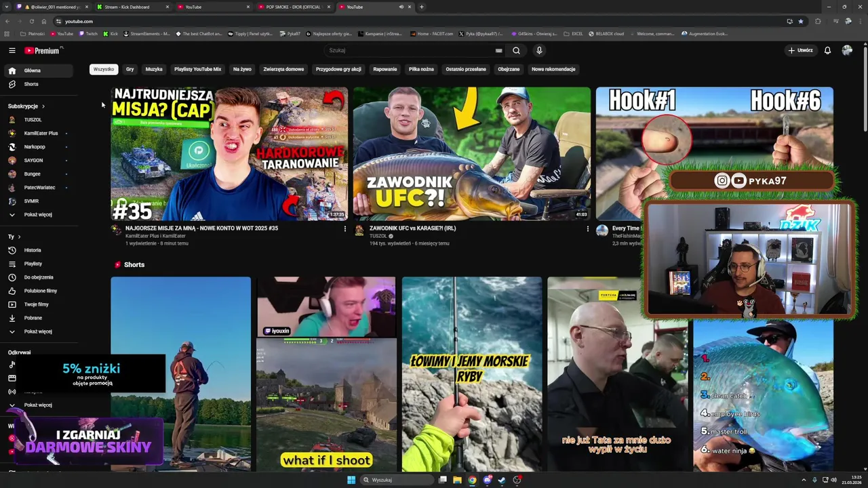The height and width of the screenshot is (488, 868).
Task: Open the SAYGON subscription
Action: (39, 161)
